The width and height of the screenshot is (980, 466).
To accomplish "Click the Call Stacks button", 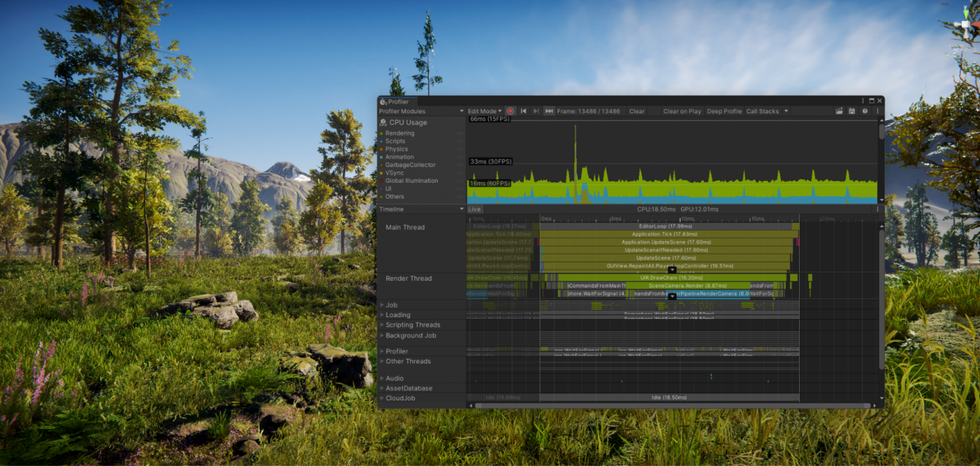I will pyautogui.click(x=762, y=111).
